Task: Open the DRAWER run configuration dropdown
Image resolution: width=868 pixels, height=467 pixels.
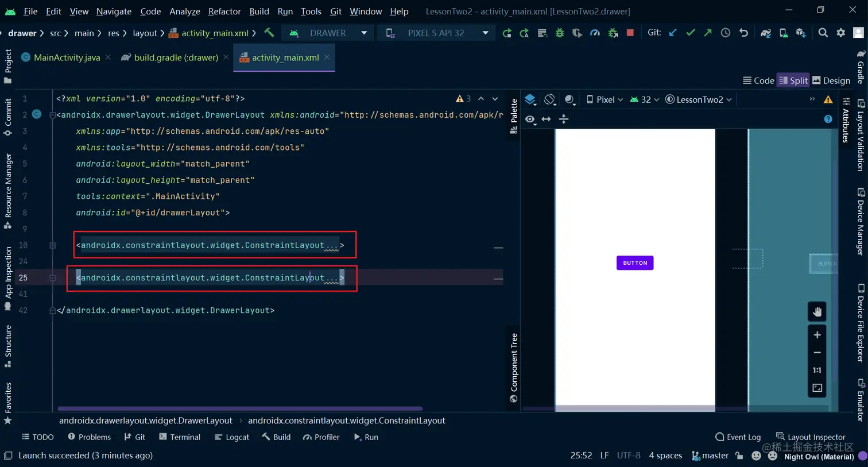Action: click(327, 33)
